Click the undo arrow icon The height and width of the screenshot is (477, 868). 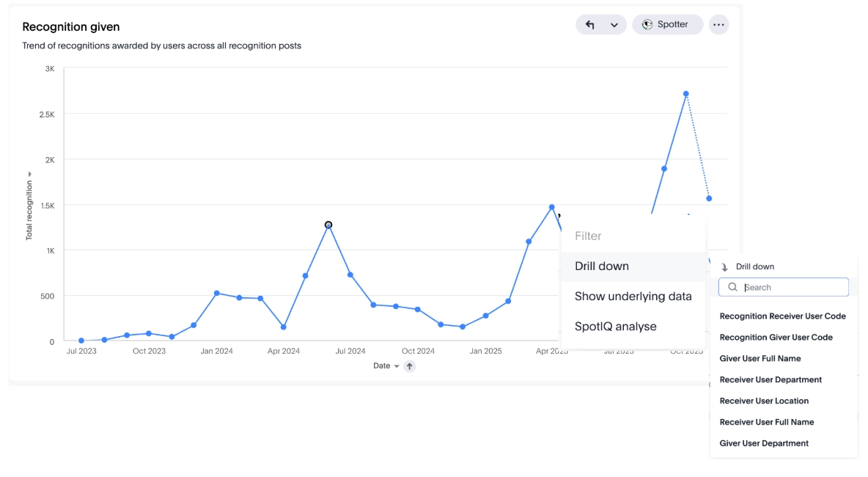click(x=590, y=24)
